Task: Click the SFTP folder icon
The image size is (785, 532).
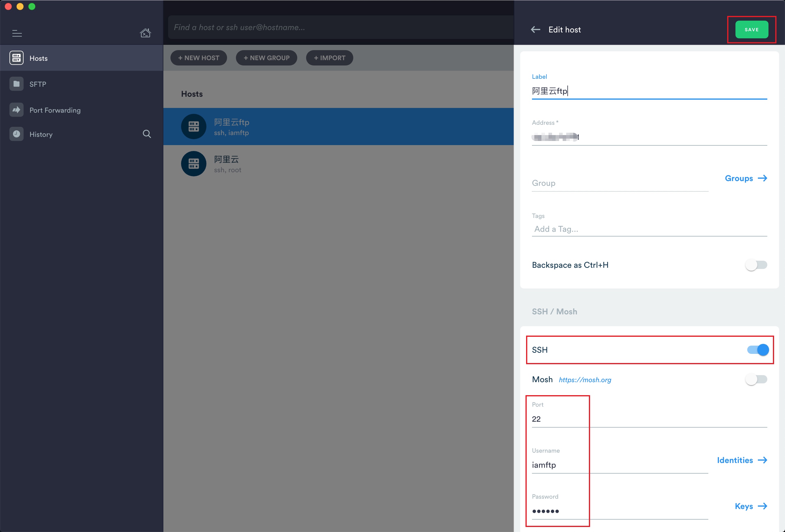Action: click(x=16, y=84)
